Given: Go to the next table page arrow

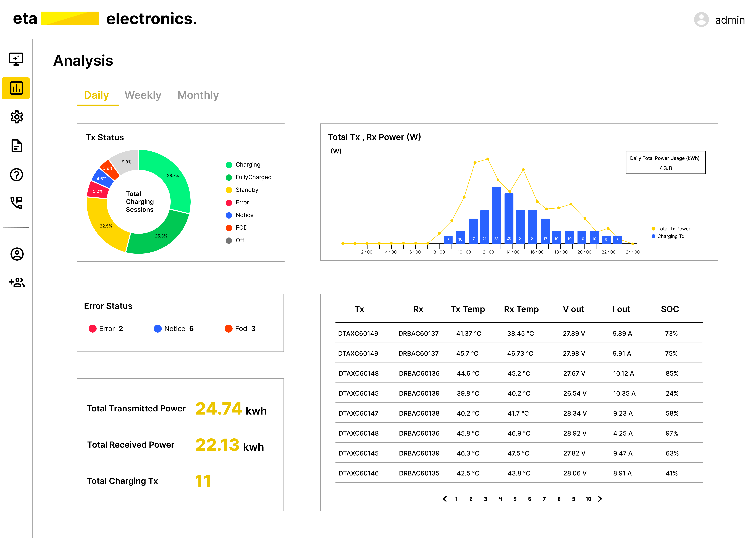Looking at the screenshot, I should (600, 499).
